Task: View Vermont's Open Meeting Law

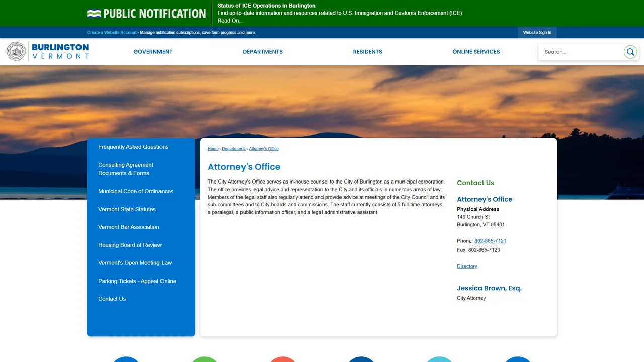Action: tap(135, 263)
